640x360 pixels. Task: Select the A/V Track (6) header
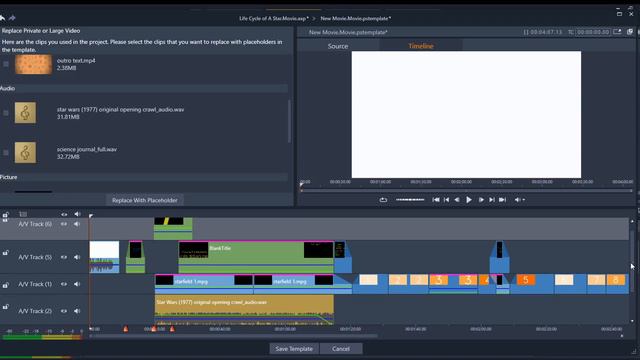click(35, 224)
